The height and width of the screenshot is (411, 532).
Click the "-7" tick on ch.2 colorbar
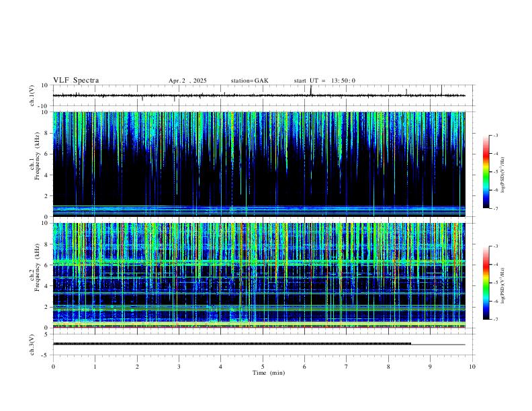495,320
